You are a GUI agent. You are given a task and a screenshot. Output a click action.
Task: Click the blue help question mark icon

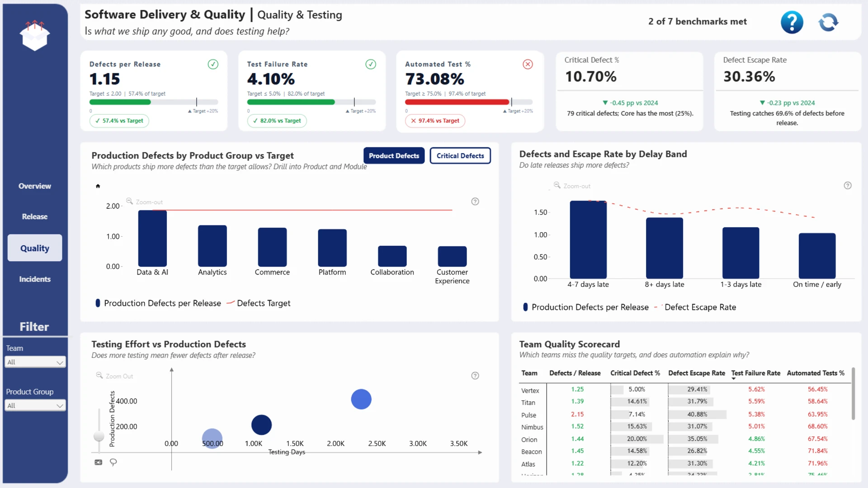pos(792,22)
